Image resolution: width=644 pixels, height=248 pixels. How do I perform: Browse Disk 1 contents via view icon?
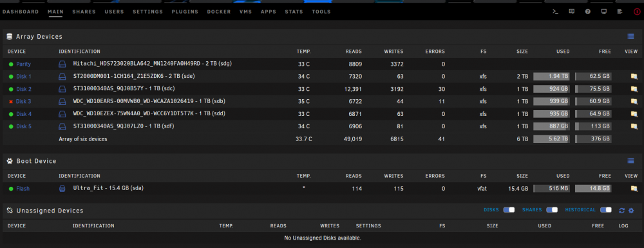634,77
